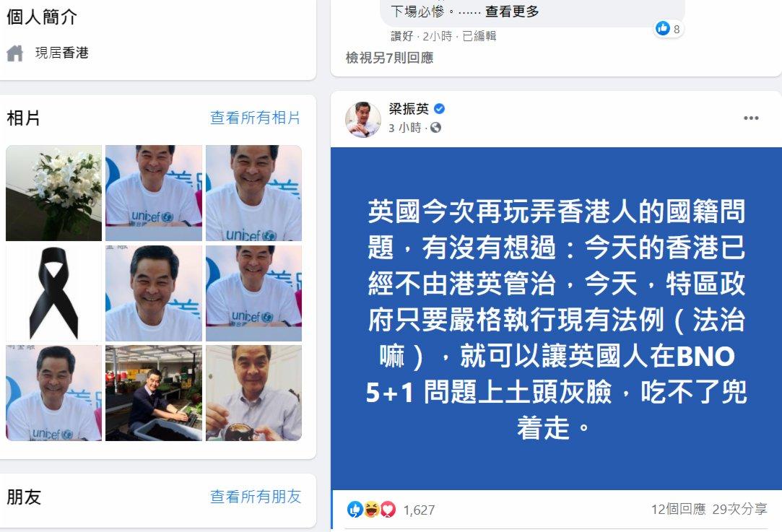This screenshot has height=532, width=782.
Task: Click the like badge showing 8 on the comment
Action: click(x=669, y=29)
